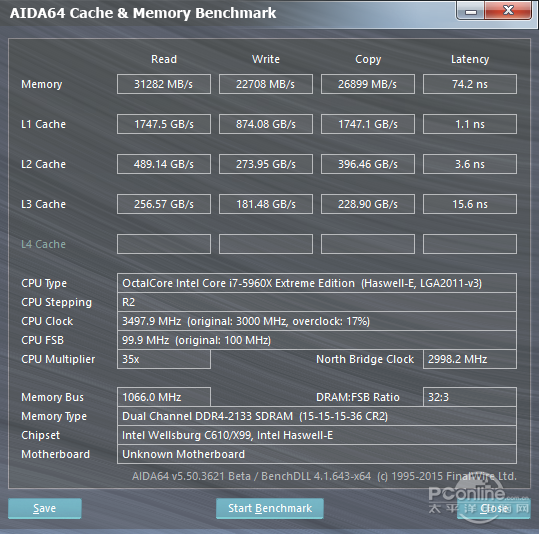
Task: Click the Memory Write value box
Action: pyautogui.click(x=266, y=84)
